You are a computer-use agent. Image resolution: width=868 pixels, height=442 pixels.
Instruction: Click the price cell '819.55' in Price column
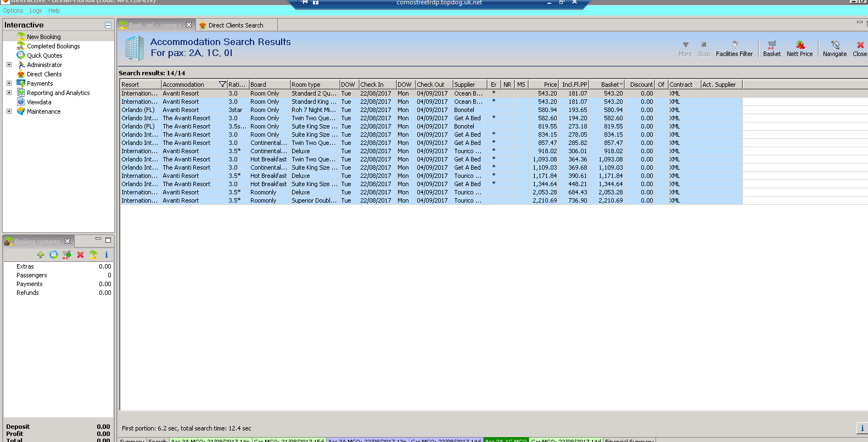tap(544, 126)
